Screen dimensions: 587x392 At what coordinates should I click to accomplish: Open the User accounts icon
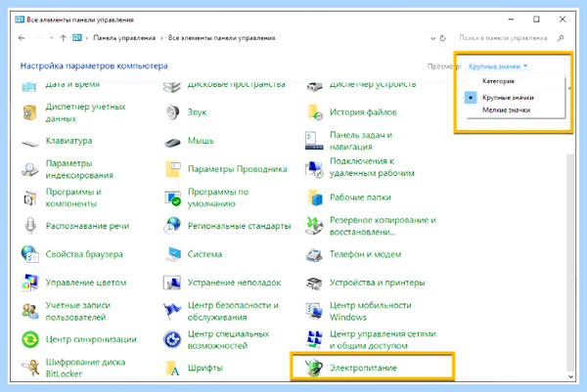(x=30, y=311)
